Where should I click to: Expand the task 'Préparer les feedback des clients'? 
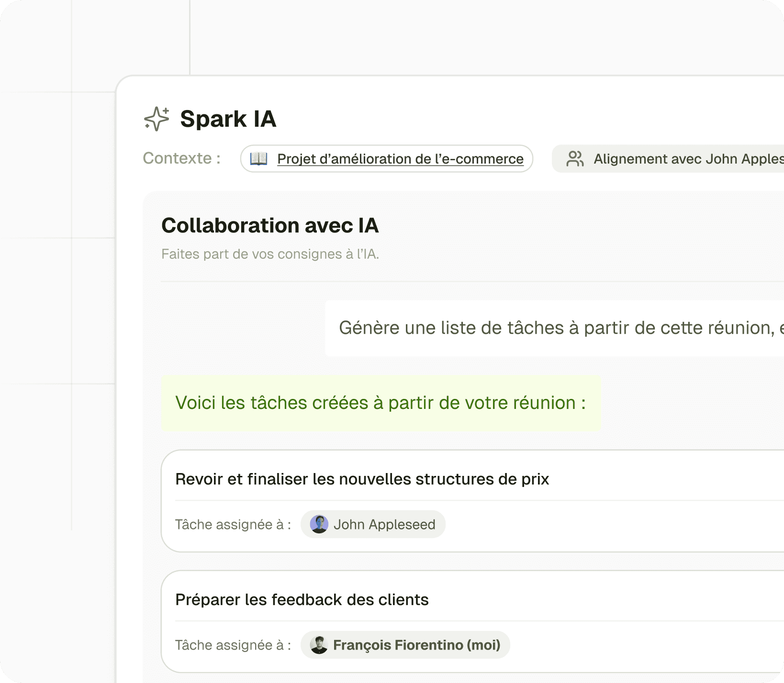(302, 599)
